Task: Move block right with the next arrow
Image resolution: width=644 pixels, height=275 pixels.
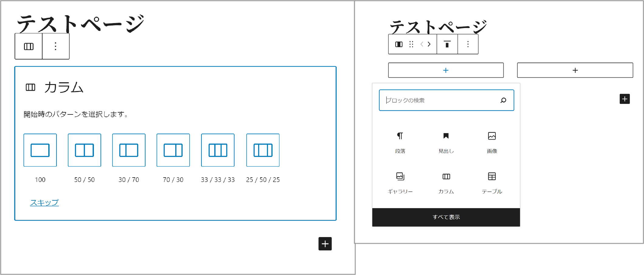Action: pyautogui.click(x=429, y=45)
